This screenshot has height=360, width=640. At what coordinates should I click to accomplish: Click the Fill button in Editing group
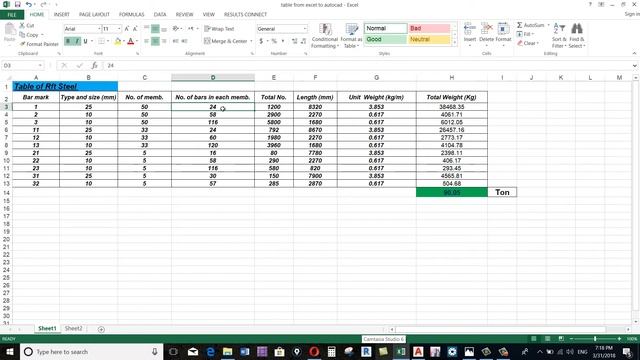pyautogui.click(x=526, y=34)
